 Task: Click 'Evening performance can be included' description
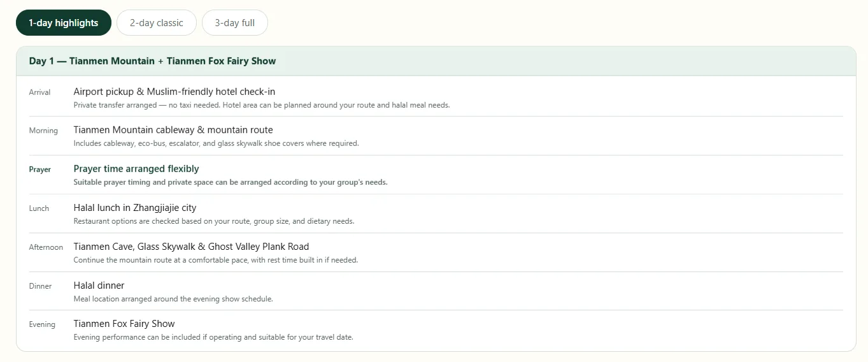click(x=213, y=337)
